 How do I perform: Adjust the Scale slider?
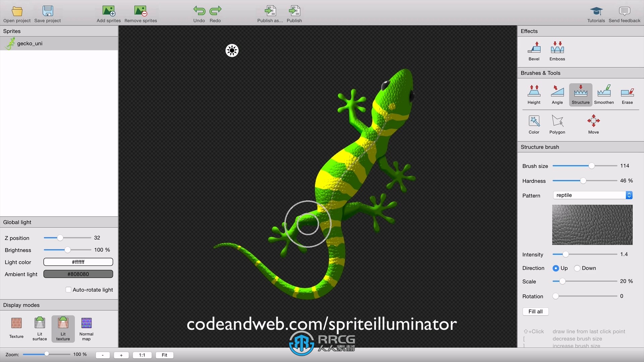[x=562, y=282]
